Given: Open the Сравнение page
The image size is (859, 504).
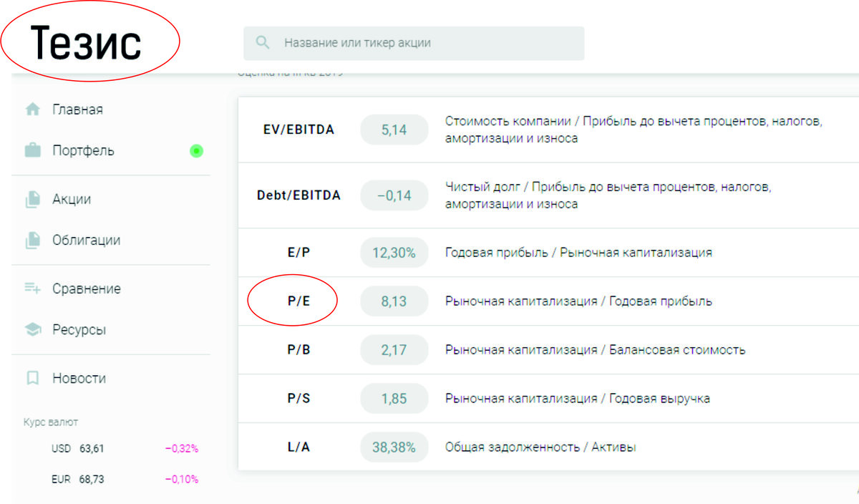Looking at the screenshot, I should [x=86, y=289].
